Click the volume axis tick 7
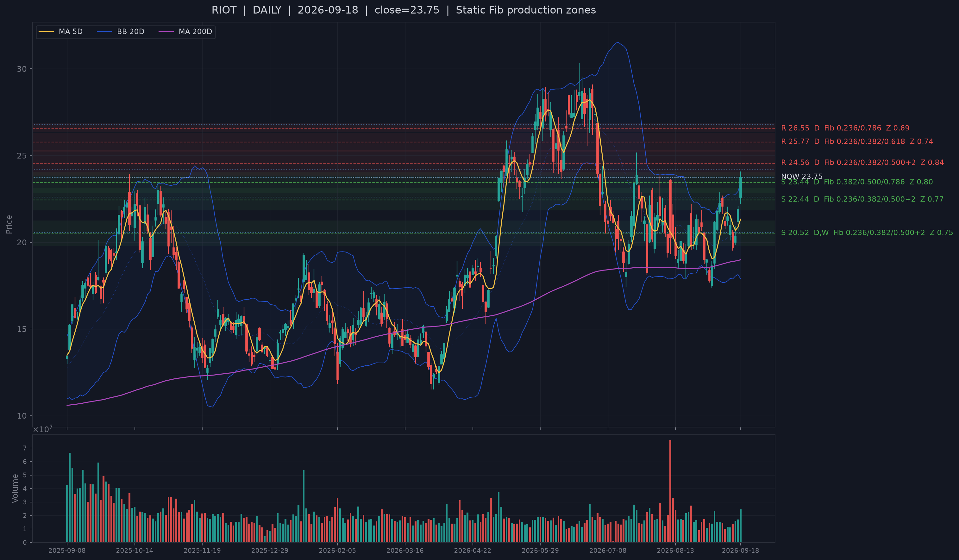959x560 pixels. (25, 448)
